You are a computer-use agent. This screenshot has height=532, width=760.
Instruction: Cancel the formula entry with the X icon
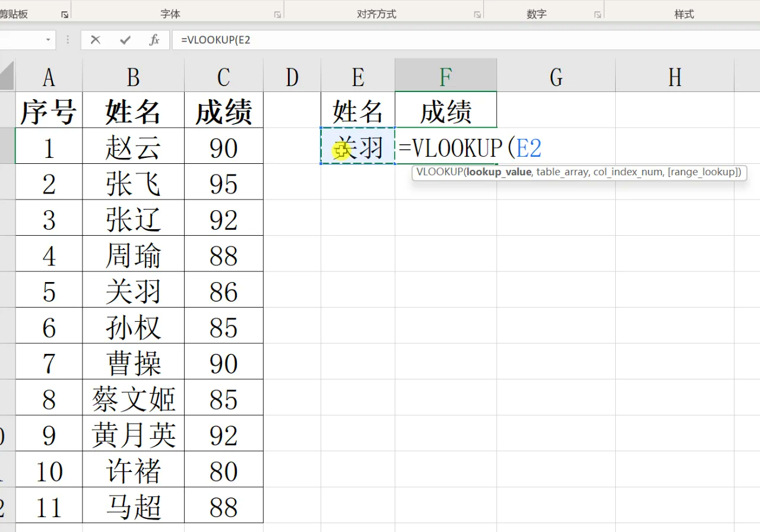click(96, 40)
